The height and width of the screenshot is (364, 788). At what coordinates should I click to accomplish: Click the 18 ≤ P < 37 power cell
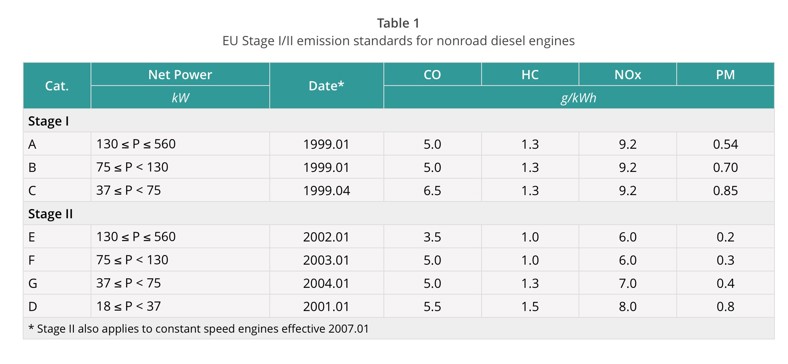tap(180, 306)
